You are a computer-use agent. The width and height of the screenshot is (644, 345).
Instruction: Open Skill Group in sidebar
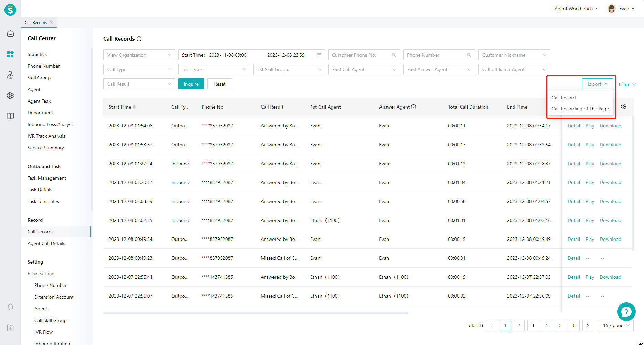coord(39,78)
